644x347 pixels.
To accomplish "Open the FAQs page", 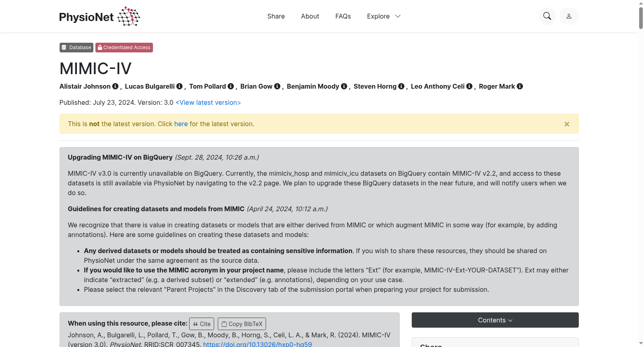I will point(343,16).
